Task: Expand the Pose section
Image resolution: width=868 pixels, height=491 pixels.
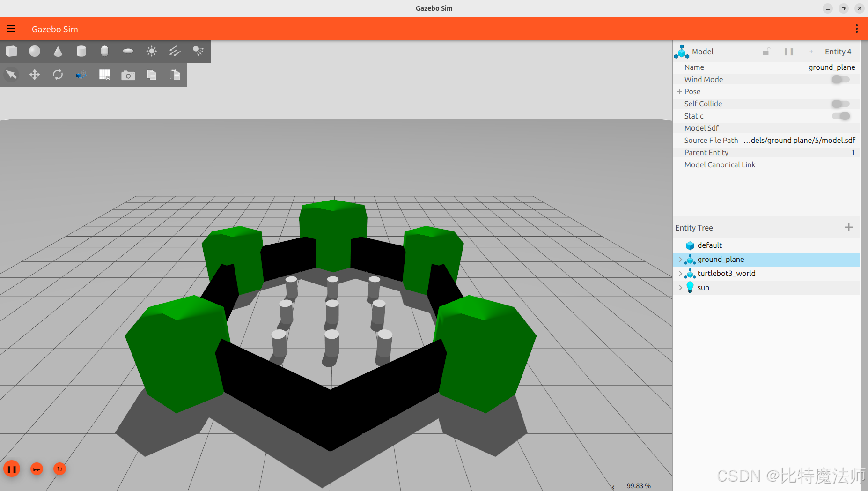Action: (x=680, y=92)
